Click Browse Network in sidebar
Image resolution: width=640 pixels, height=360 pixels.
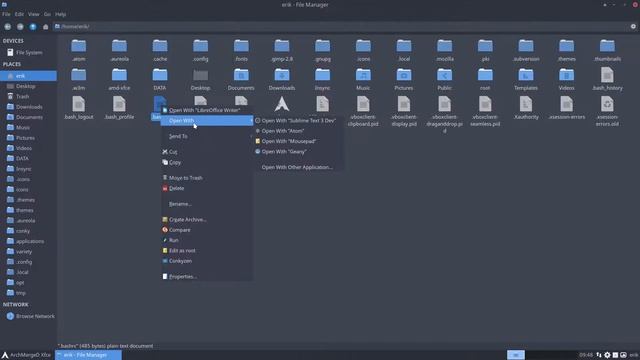[x=29, y=316]
